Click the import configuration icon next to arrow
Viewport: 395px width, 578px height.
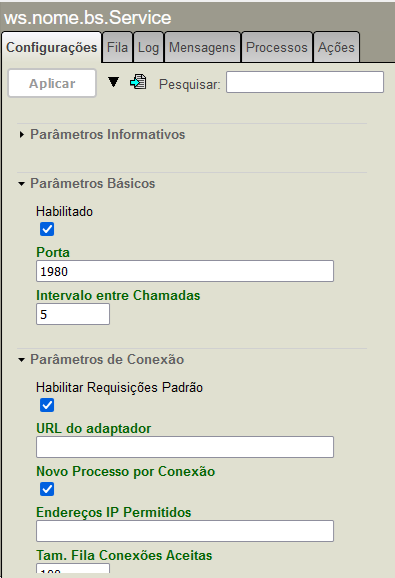pyautogui.click(x=138, y=82)
